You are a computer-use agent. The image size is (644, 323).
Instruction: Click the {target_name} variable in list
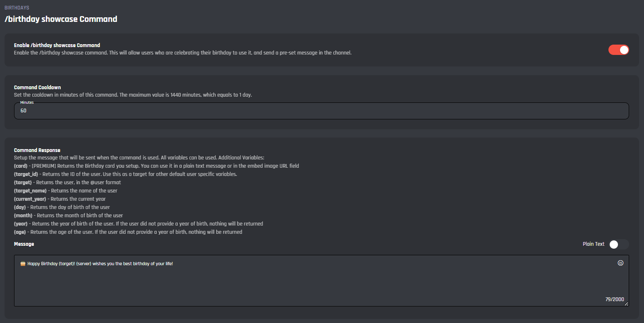[30, 191]
